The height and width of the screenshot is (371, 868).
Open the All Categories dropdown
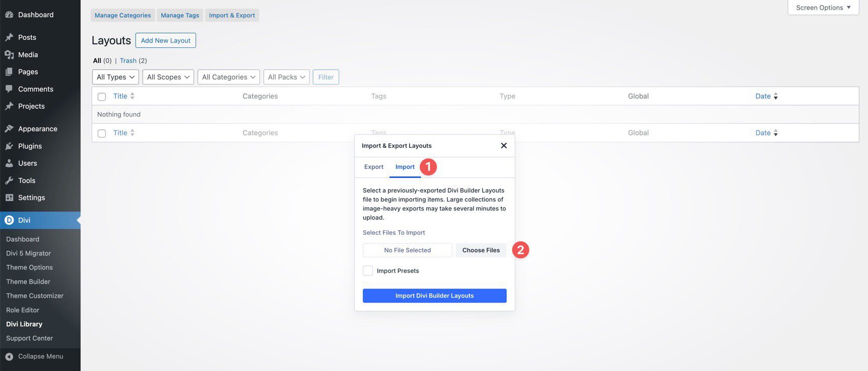click(x=229, y=77)
